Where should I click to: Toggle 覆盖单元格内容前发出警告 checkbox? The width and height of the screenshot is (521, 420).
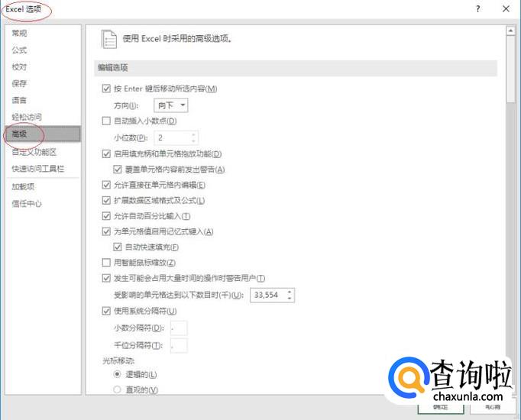click(x=118, y=170)
